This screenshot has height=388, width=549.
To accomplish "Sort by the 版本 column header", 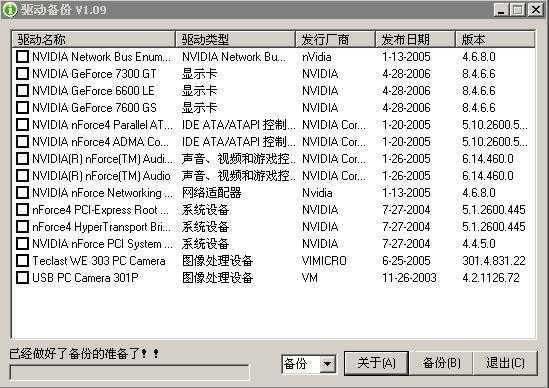I will (x=495, y=39).
